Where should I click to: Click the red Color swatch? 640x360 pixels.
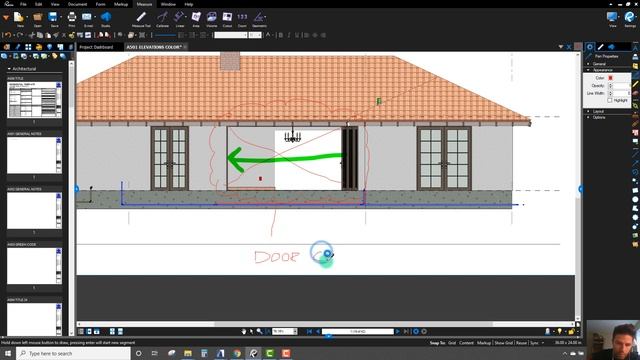coord(610,78)
